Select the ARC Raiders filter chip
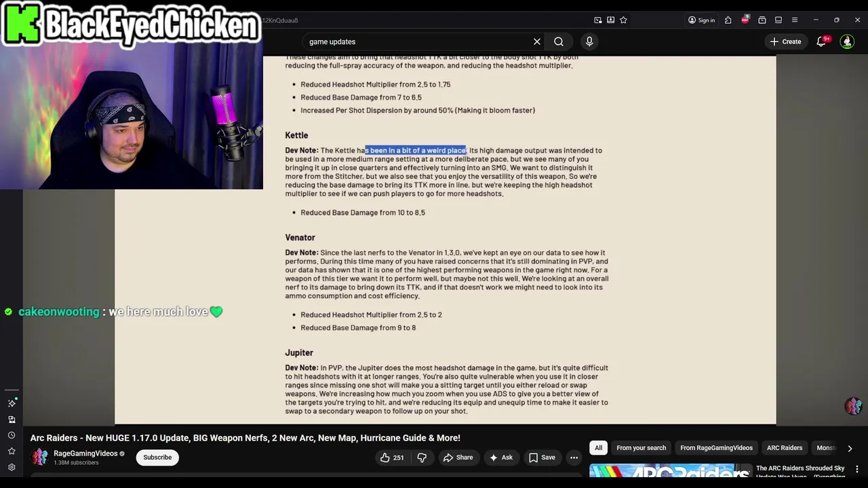The height and width of the screenshot is (488, 868). 785,448
